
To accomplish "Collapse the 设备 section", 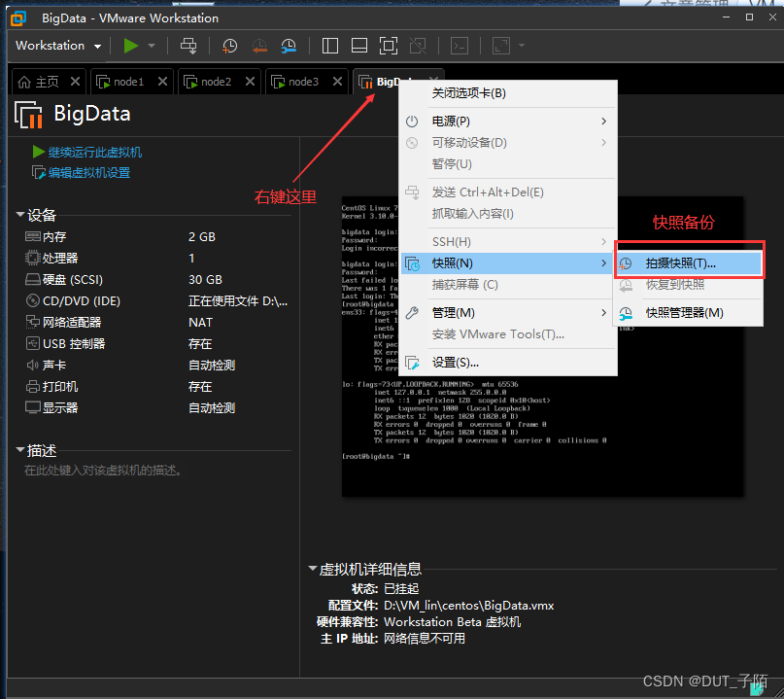I will [20, 215].
